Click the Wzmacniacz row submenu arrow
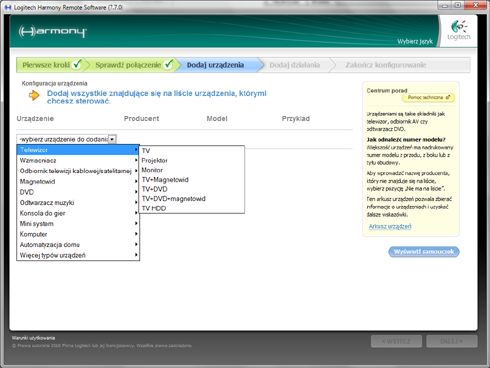 pos(136,160)
